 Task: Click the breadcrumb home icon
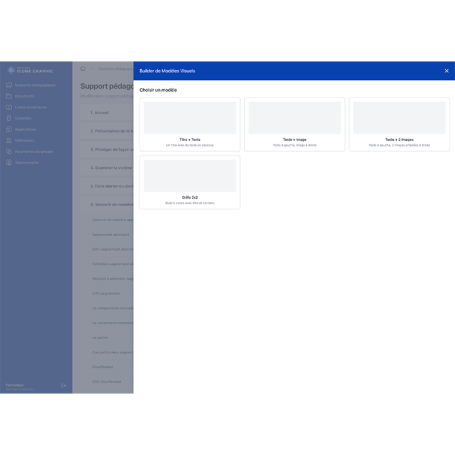pyautogui.click(x=83, y=69)
